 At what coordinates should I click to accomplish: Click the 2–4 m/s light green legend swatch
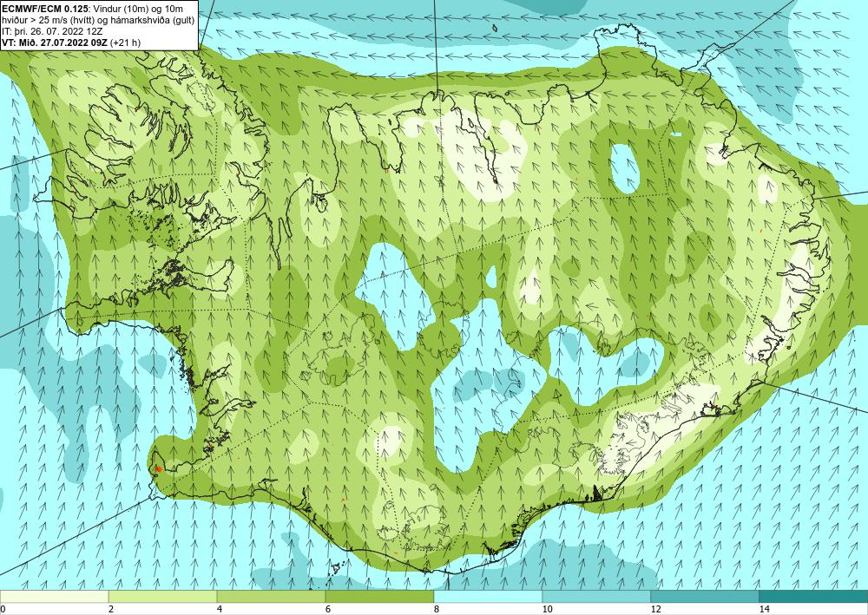[163, 596]
